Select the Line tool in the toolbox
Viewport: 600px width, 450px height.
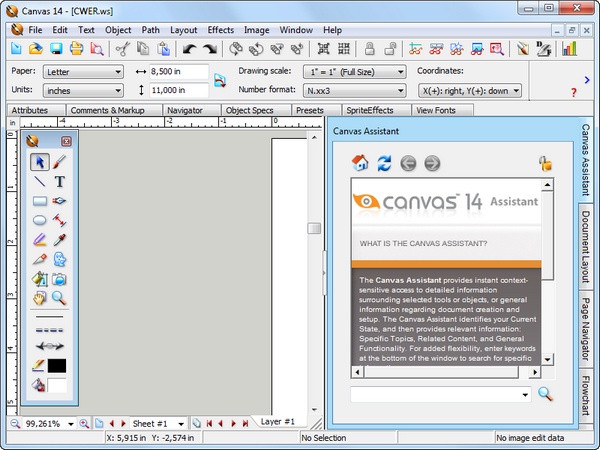point(39,182)
